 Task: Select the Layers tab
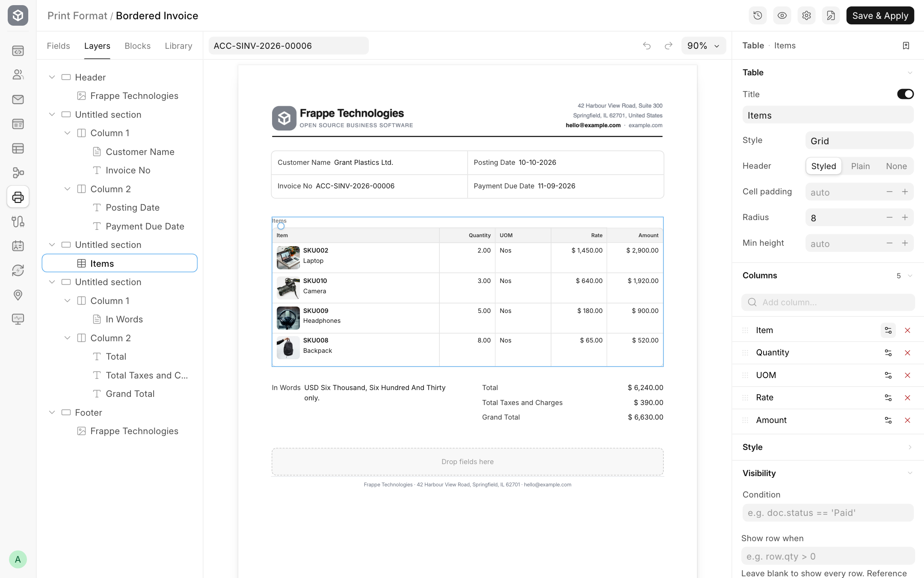pyautogui.click(x=97, y=46)
